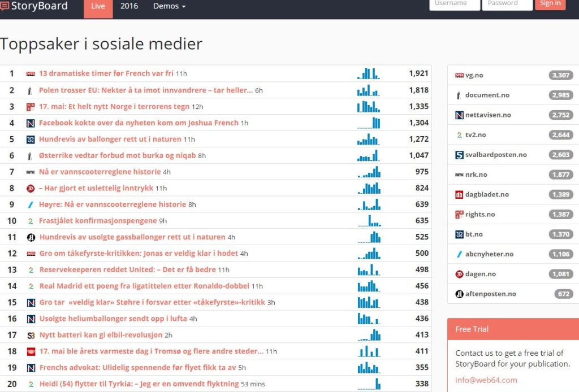Click dagbladet.no icon in sources sidebar

459,195
